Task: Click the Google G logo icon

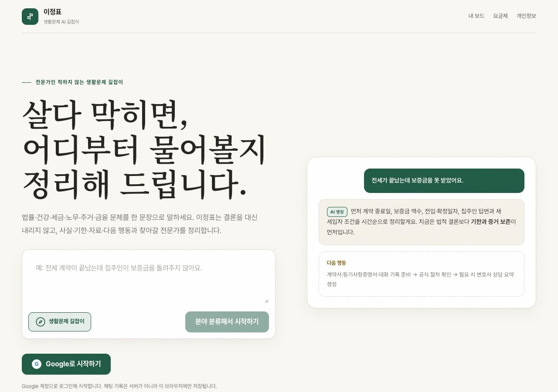Action: click(x=37, y=364)
